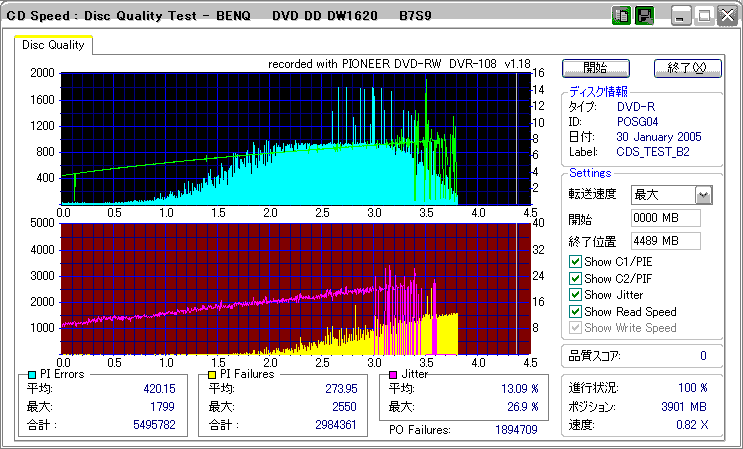The image size is (743, 449).
Task: Select the Disc Quality tab
Action: 53,45
